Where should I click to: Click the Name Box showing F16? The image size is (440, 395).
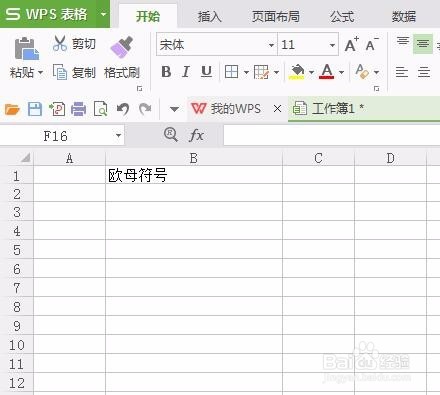[x=56, y=136]
